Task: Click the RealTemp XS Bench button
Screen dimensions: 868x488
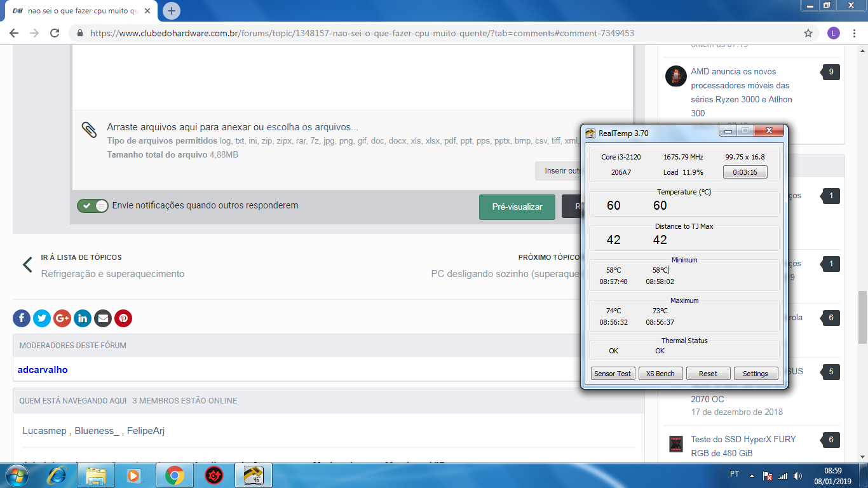Action: click(660, 374)
